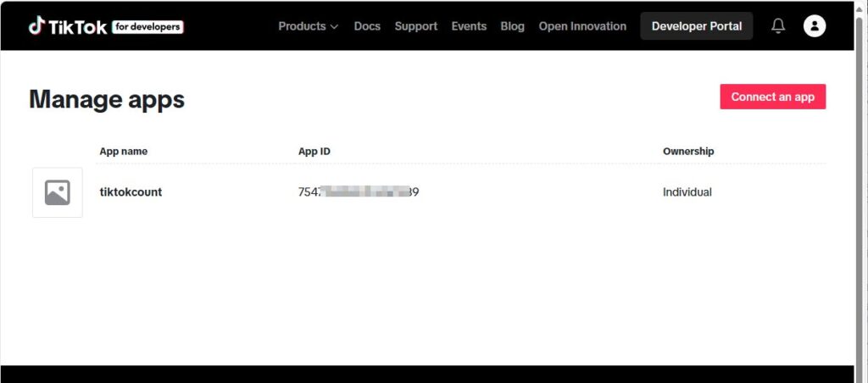Click the App ID column header
The image size is (868, 383).
[314, 152]
